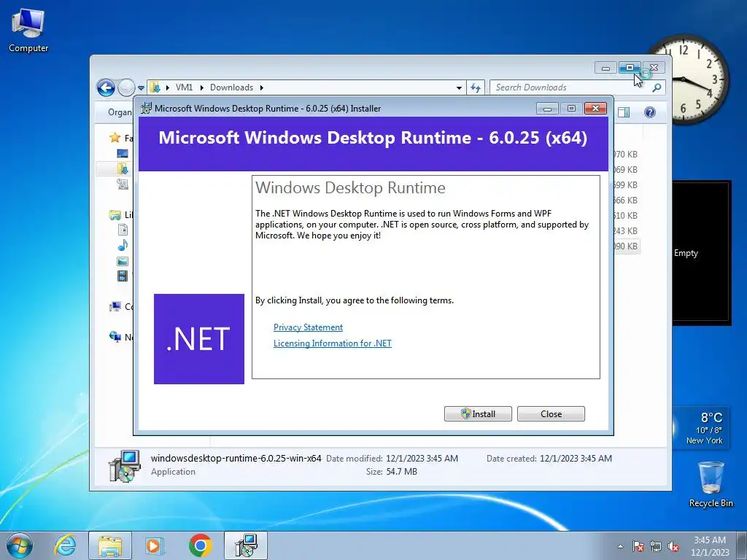Select the file row ending 243 KB

626,231
